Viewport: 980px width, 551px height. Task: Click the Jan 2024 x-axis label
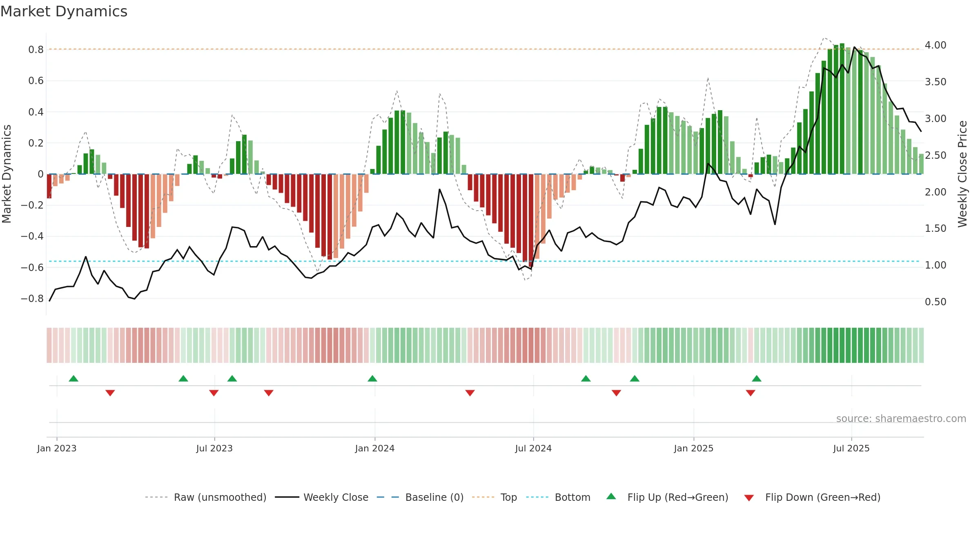[375, 448]
